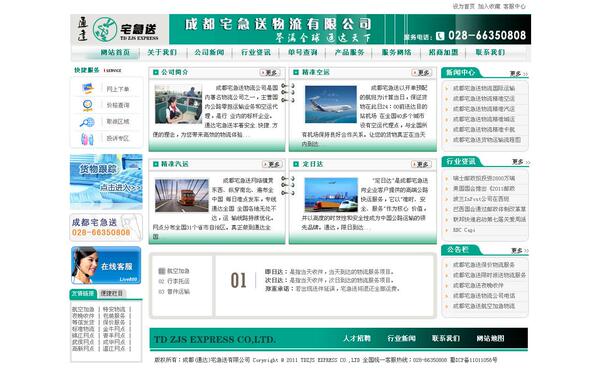Click the green square icon beside 精准空运
This screenshot has height=368, width=600.
pyautogui.click(x=296, y=72)
